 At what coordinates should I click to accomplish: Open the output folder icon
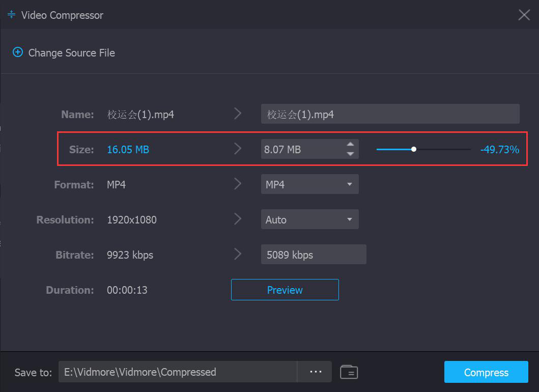tap(349, 372)
